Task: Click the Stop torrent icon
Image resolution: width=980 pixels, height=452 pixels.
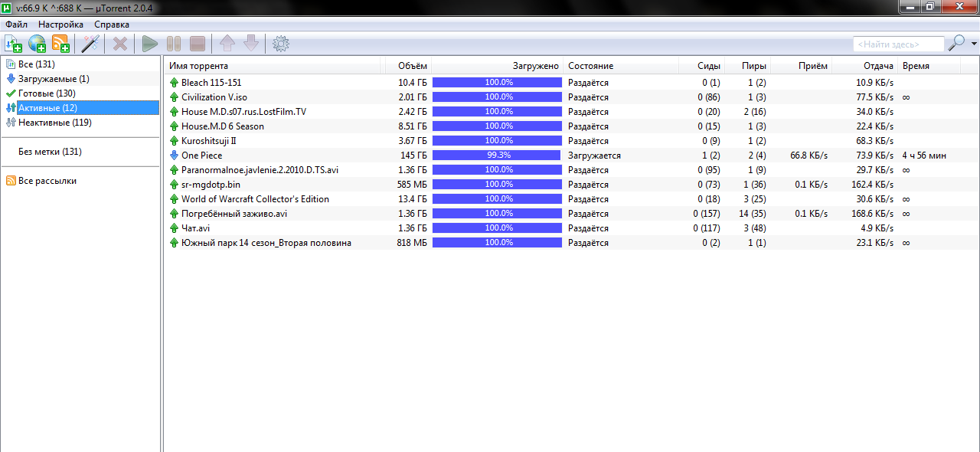Action: [198, 44]
